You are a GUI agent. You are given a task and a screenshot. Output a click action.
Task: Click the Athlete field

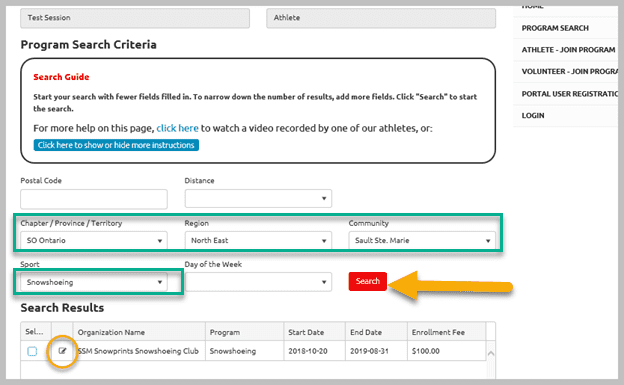(381, 18)
